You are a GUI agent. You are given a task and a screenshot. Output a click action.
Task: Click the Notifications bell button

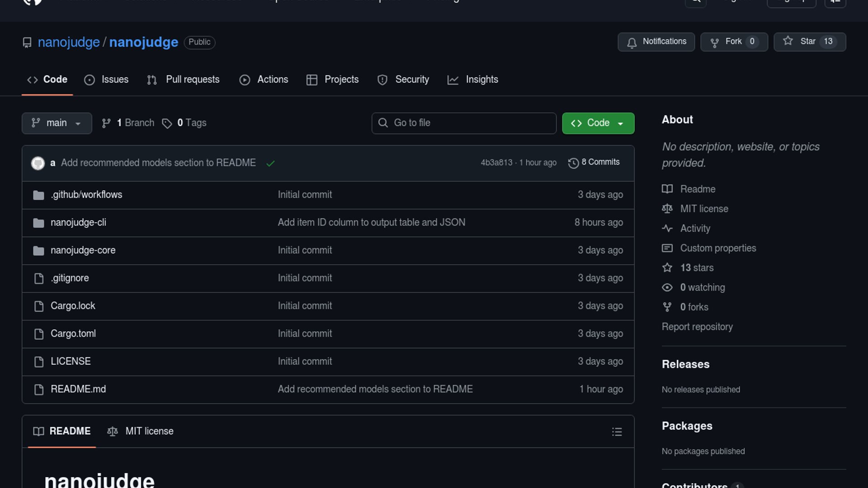[656, 42]
